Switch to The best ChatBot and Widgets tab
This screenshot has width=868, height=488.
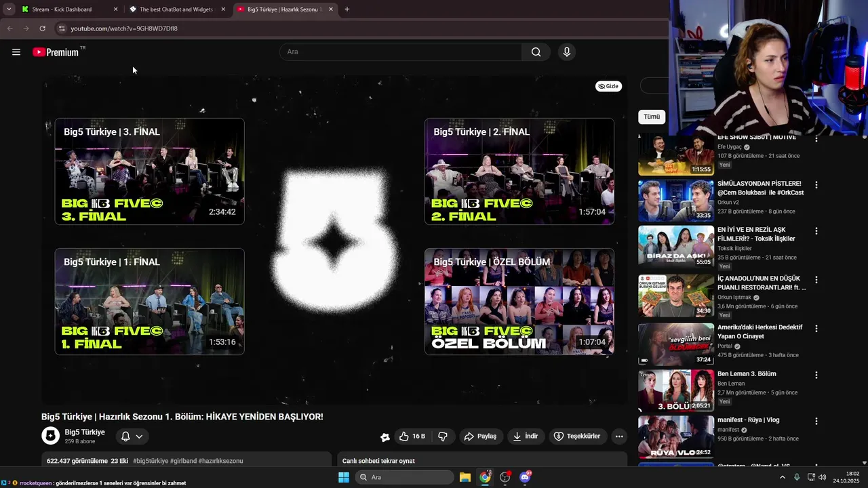point(176,9)
